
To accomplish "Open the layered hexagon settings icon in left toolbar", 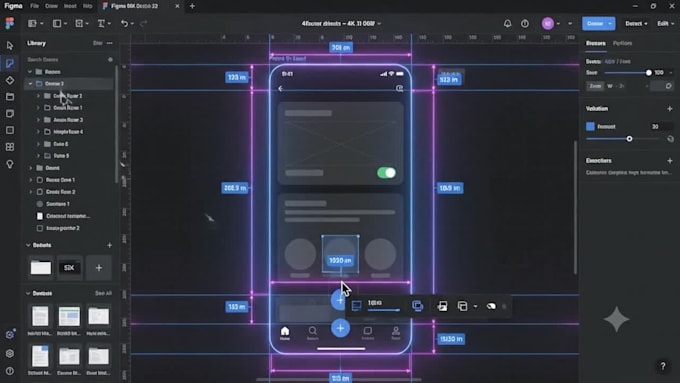I will (10, 353).
